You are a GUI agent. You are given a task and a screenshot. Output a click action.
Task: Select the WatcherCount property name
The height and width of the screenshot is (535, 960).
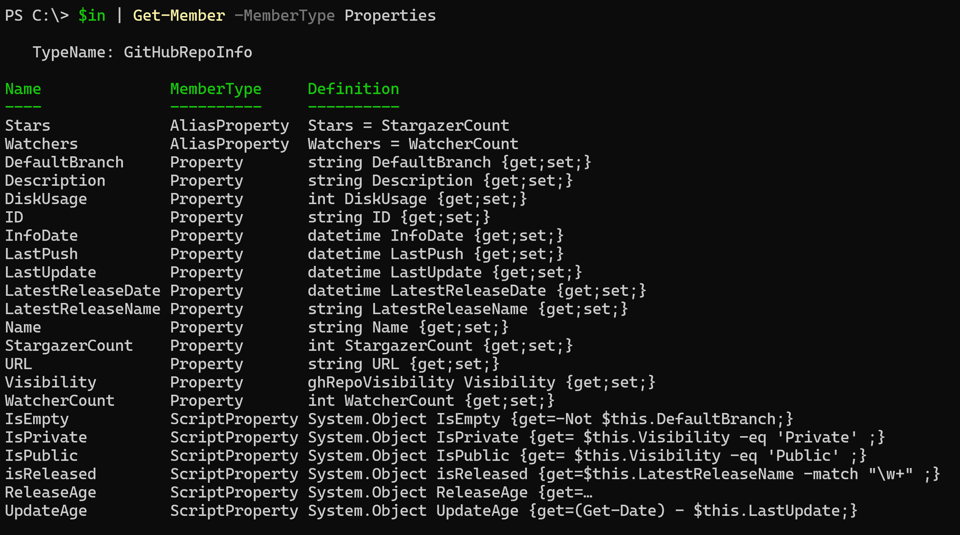pos(59,402)
